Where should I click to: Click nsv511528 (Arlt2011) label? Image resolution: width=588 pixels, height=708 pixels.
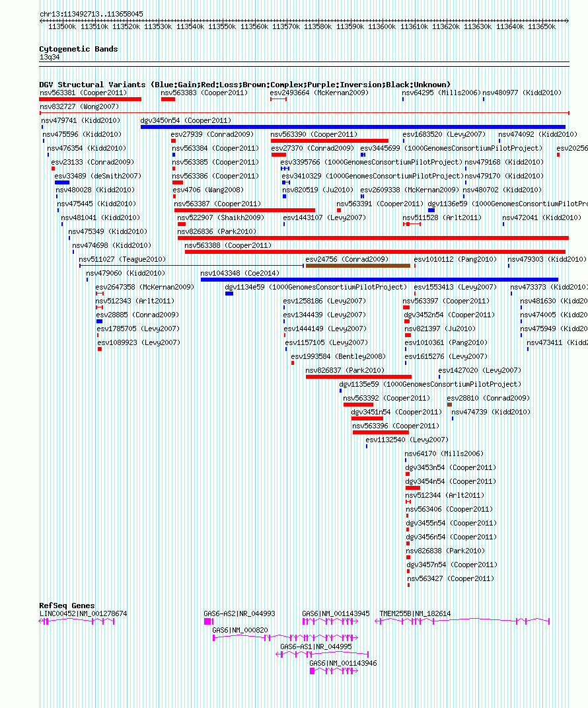pyautogui.click(x=442, y=218)
